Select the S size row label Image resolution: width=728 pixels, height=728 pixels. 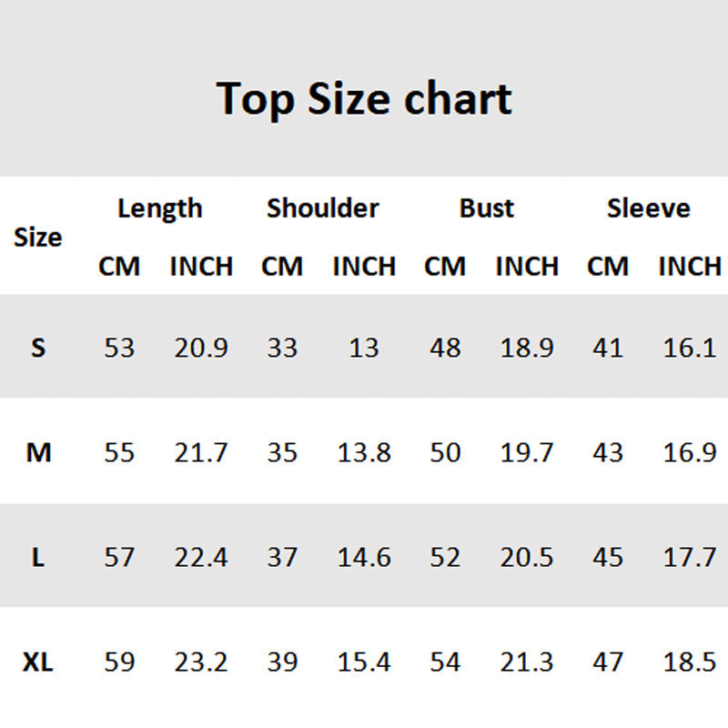[38, 348]
